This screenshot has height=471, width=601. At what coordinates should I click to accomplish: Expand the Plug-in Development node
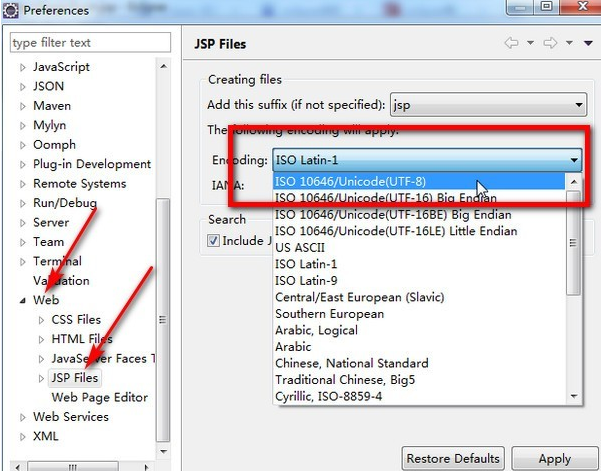point(23,165)
